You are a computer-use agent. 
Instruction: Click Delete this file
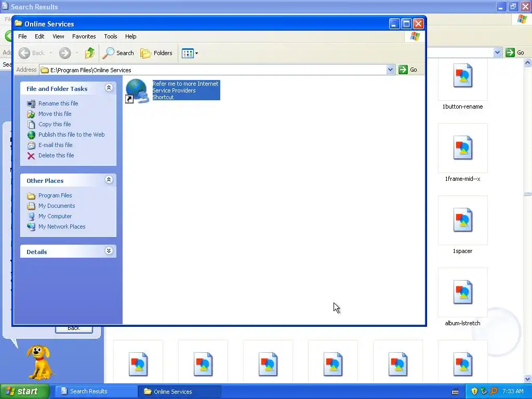[56, 155]
